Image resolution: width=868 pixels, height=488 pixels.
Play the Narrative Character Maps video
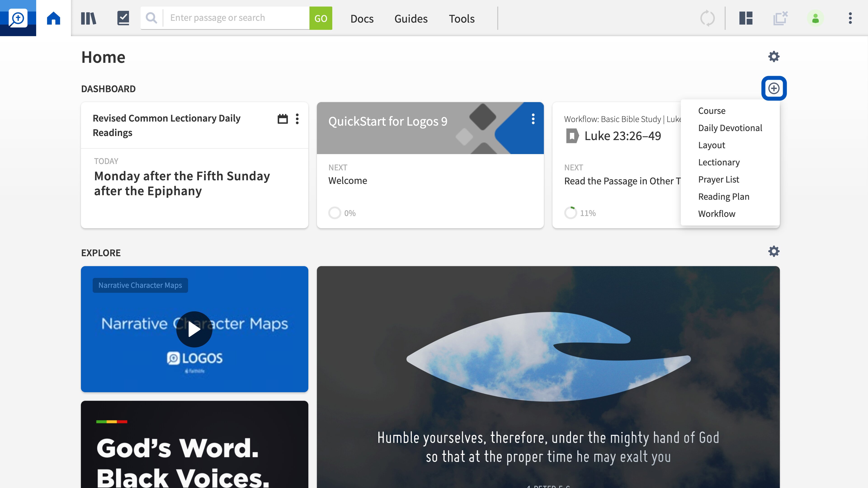[x=194, y=329]
